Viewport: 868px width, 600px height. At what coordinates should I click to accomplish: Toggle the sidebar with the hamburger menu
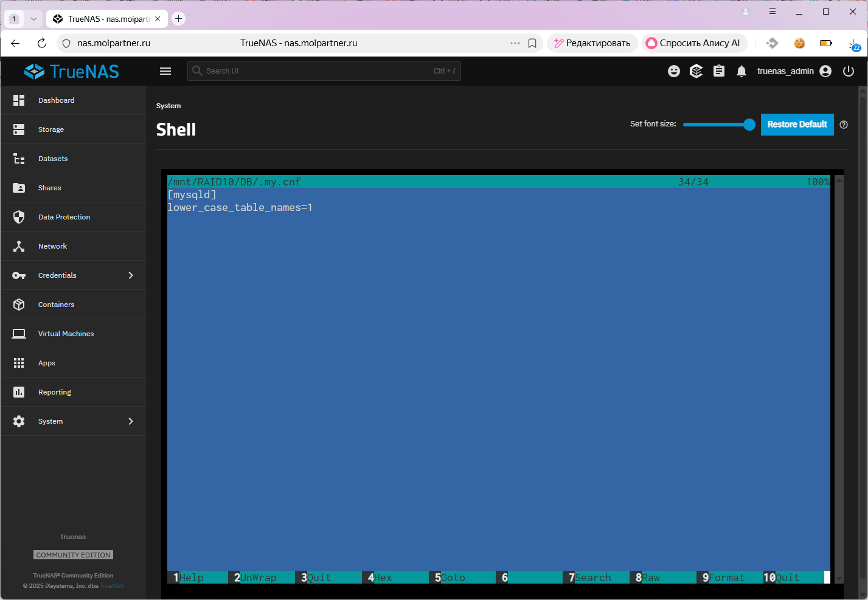point(165,71)
